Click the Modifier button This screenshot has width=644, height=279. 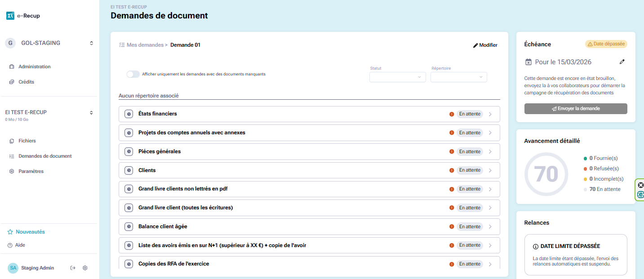click(x=485, y=45)
